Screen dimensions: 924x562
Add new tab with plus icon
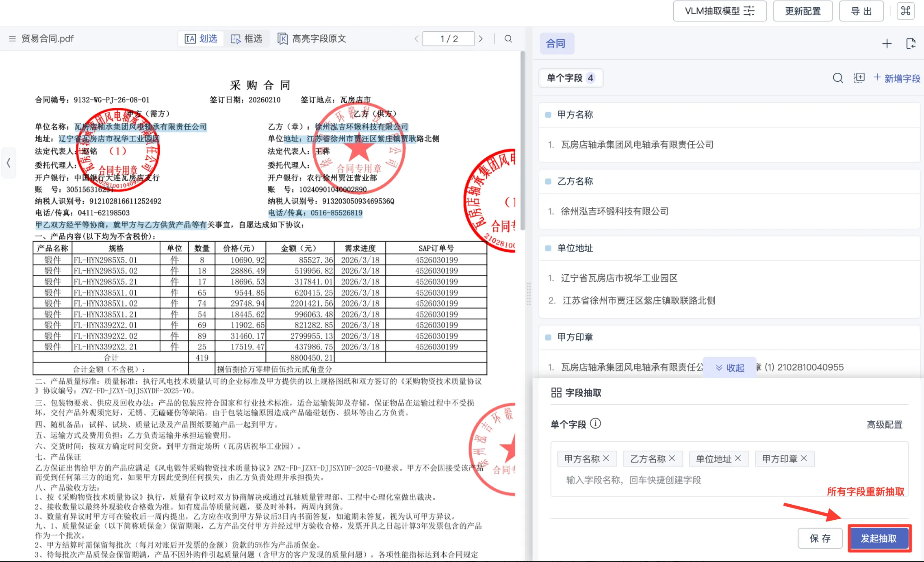pos(887,43)
